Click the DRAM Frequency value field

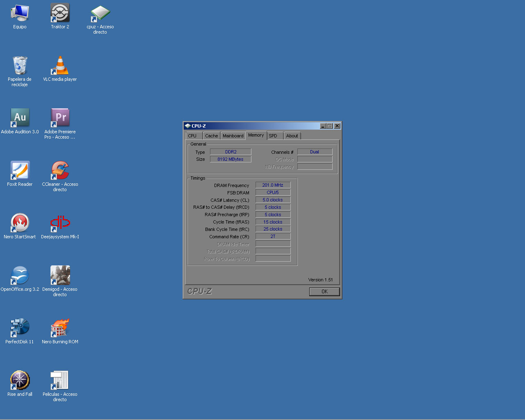[x=273, y=185]
